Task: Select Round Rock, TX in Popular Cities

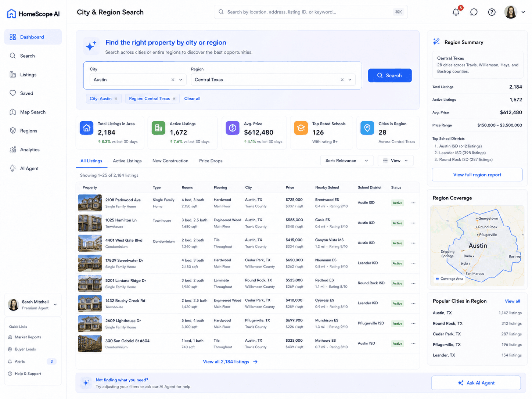Action: pos(477,324)
